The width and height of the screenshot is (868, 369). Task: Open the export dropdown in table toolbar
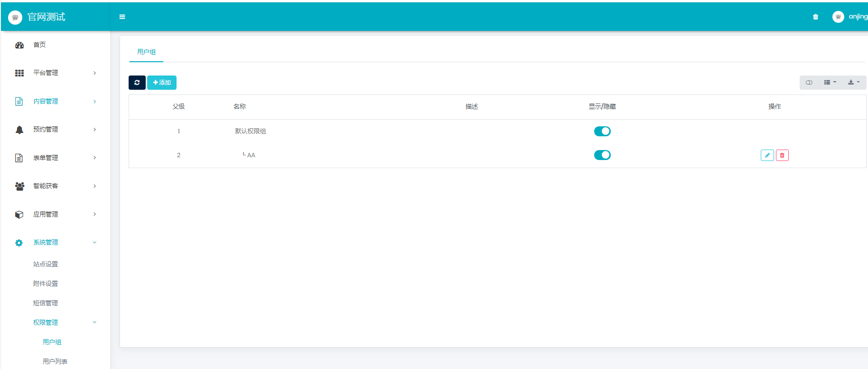coord(853,83)
